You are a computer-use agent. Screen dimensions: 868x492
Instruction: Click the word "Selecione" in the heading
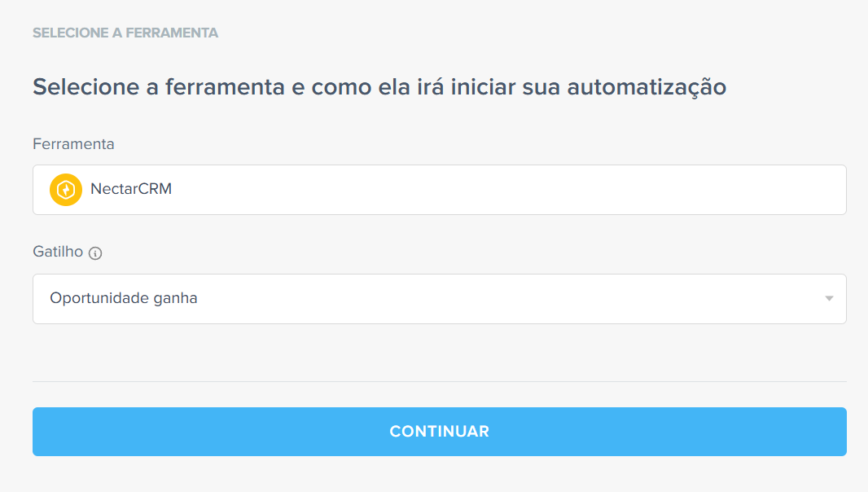[x=86, y=86]
